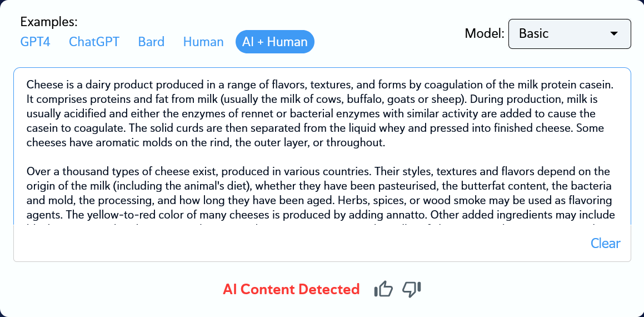
Task: Click the thumbs up feedback icon
Action: coord(383,289)
